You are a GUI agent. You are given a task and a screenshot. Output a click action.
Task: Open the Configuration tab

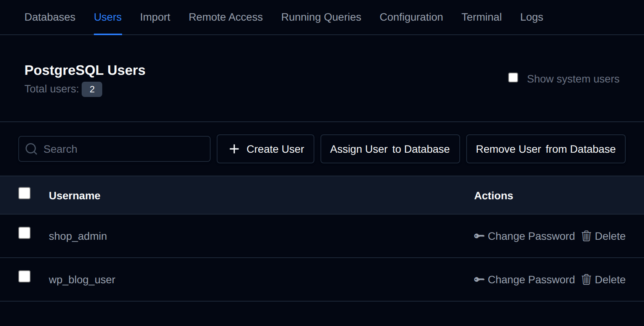(411, 17)
